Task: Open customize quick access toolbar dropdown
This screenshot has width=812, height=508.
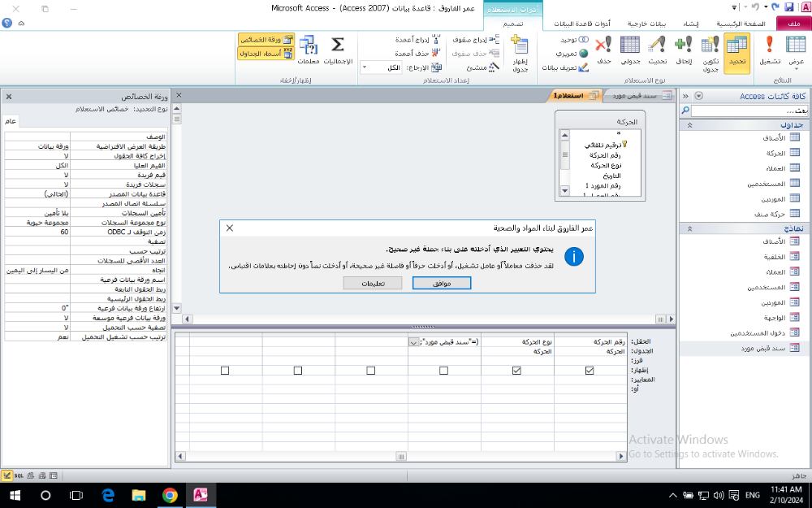Action: point(734,7)
